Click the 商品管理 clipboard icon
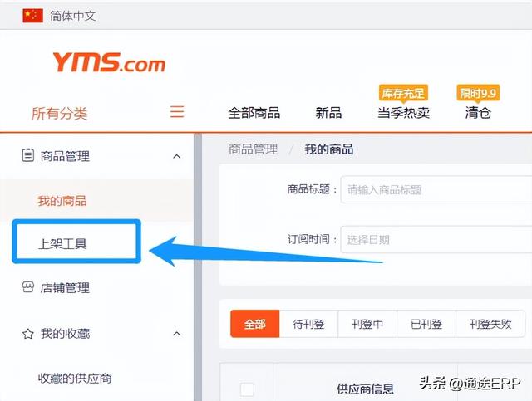The width and height of the screenshot is (532, 401). (27, 155)
